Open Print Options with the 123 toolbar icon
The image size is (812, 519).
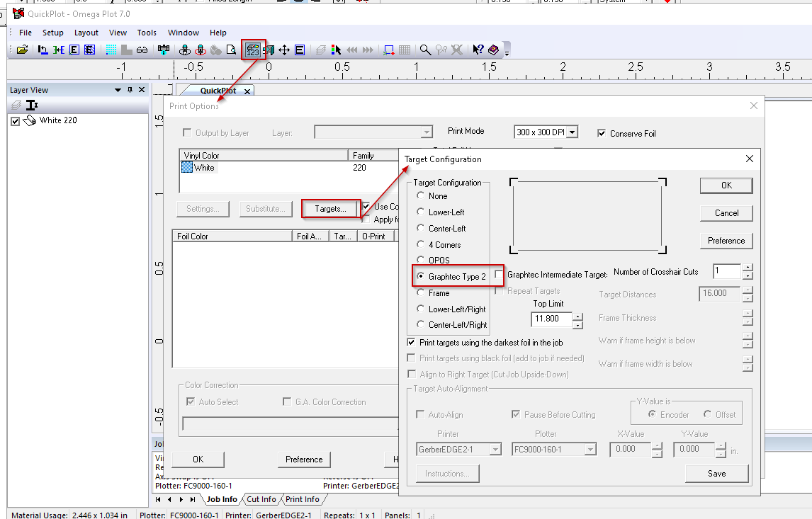pos(253,50)
